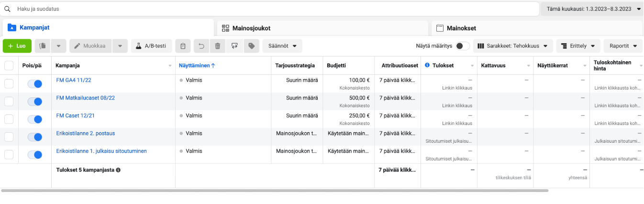Click the undo arrow icon
The height and width of the screenshot is (204, 644).
point(201,46)
